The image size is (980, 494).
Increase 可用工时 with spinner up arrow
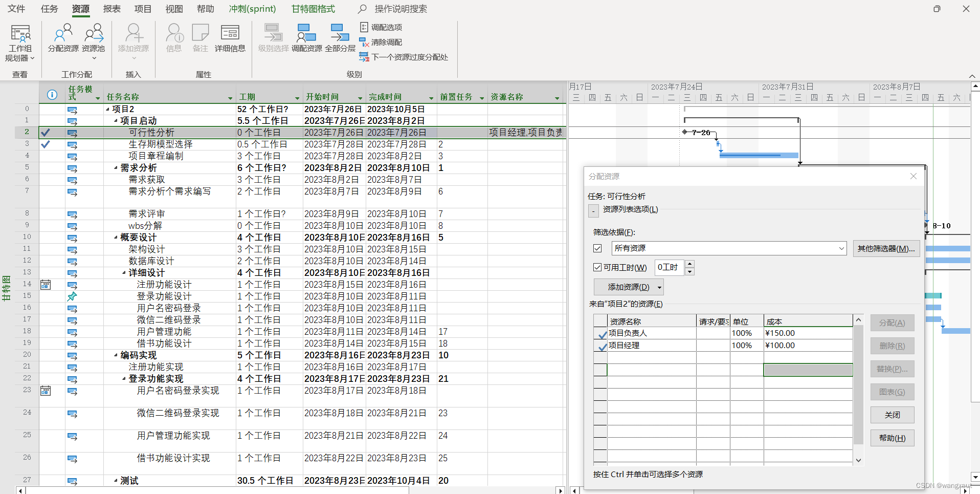pos(689,264)
